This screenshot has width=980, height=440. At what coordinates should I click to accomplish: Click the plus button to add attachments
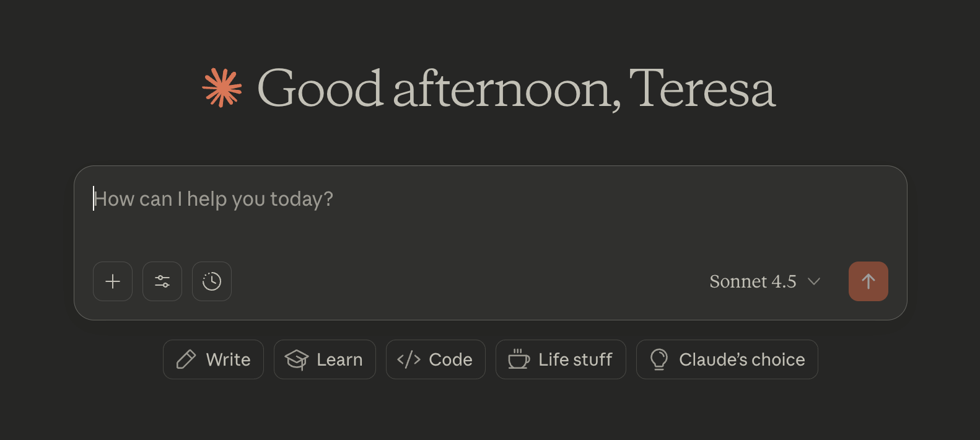coord(113,281)
